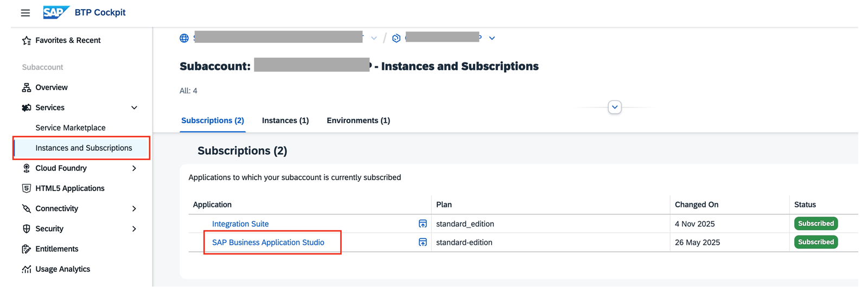Click the Entitlements edit icon
Viewport: 868px width, 292px height.
tap(27, 249)
